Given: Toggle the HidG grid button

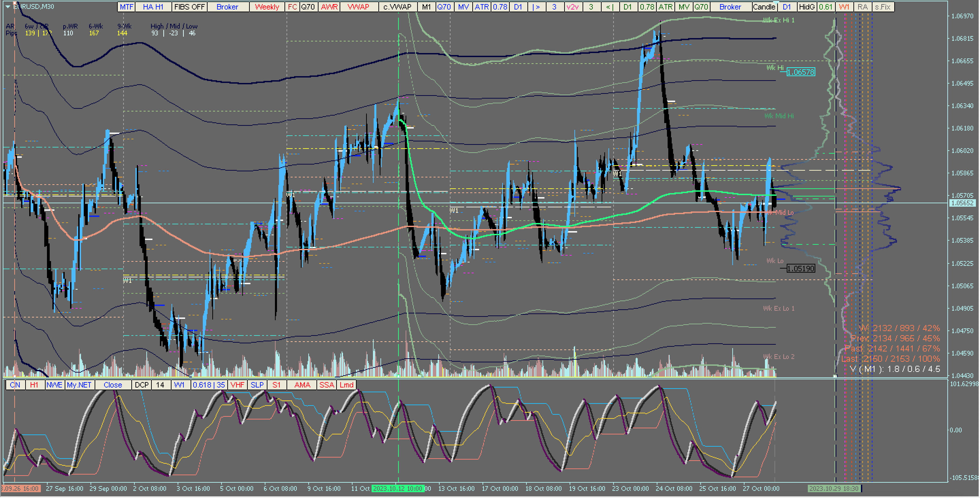Looking at the screenshot, I should pyautogui.click(x=807, y=7).
